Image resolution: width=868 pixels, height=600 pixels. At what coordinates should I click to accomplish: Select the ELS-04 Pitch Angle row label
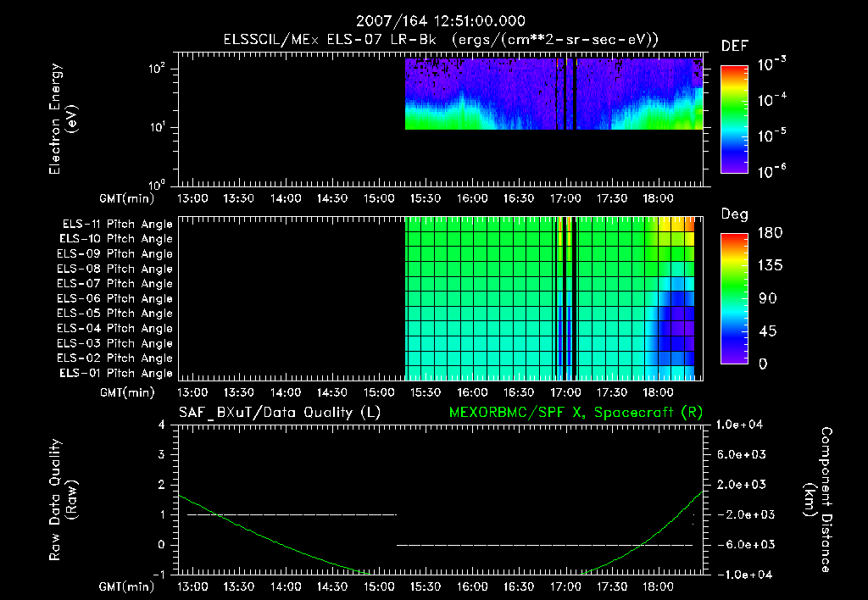(114, 328)
